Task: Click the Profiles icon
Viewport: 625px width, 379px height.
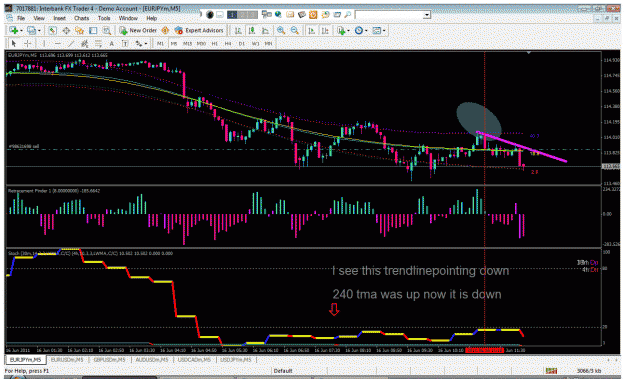Action: [31, 30]
